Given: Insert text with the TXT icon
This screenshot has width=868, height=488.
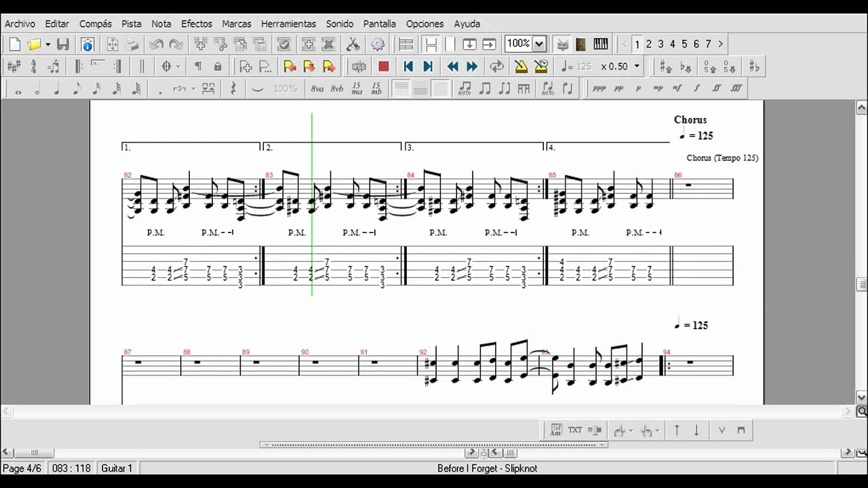Looking at the screenshot, I should [575, 430].
